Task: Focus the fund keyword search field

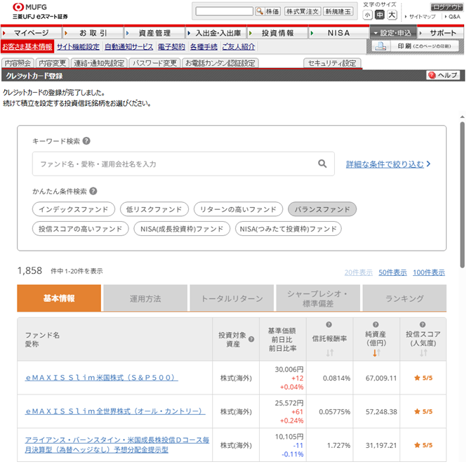Action: point(183,164)
